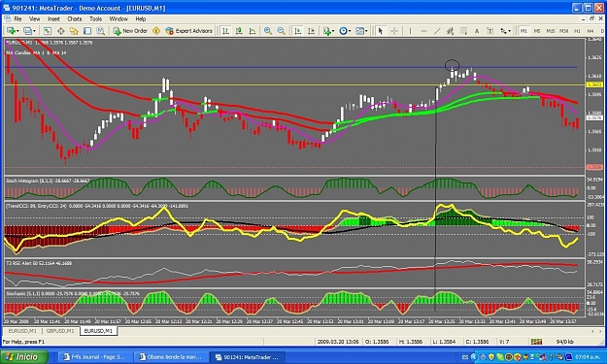The width and height of the screenshot is (607, 364).
Task: Toggle Auto Scroll on the chart
Action: (x=298, y=31)
